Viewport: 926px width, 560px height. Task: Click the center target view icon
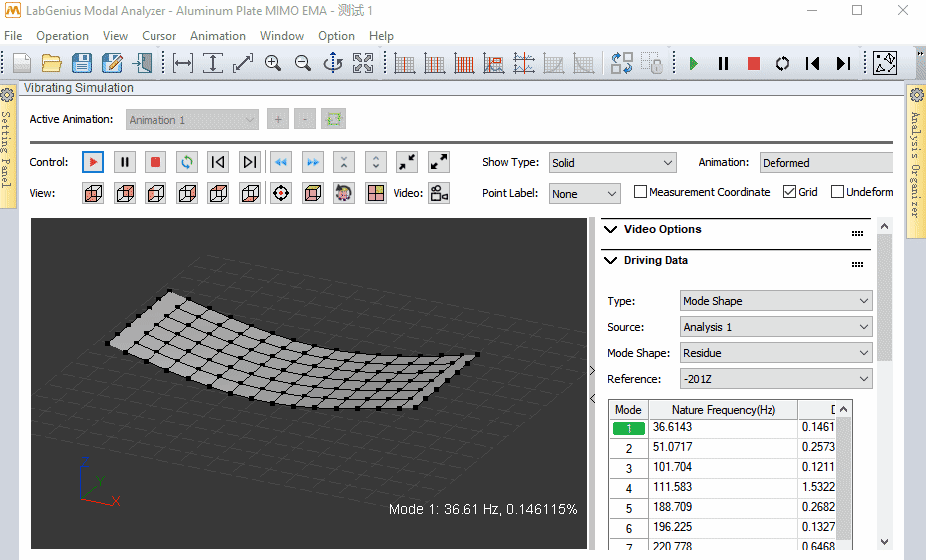click(x=281, y=193)
